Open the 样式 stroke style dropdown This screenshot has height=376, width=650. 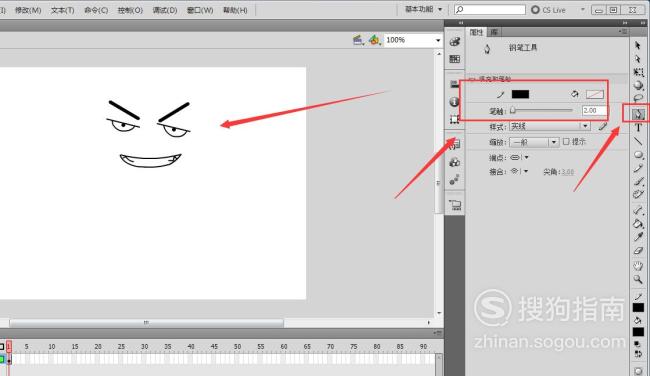pos(549,126)
